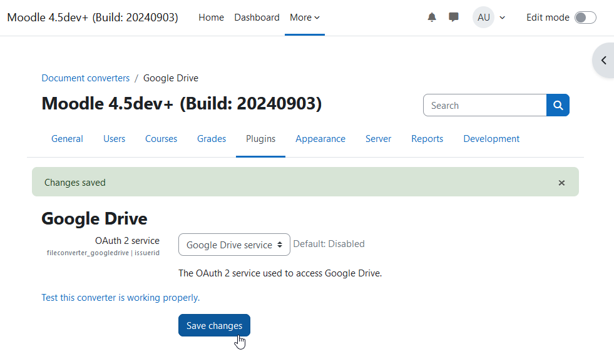Switch to the Server tab
The height and width of the screenshot is (364, 614).
378,139
